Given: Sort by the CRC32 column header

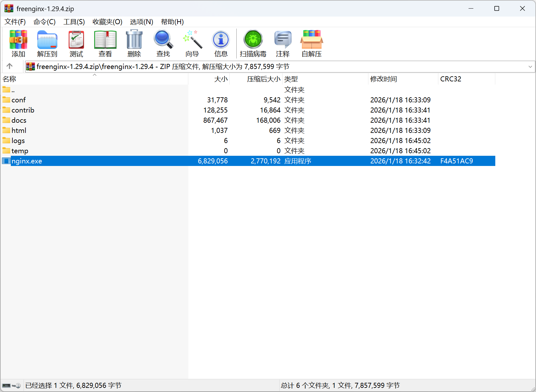Looking at the screenshot, I should coord(467,79).
